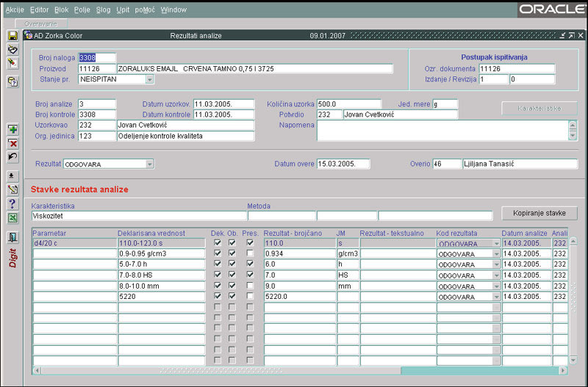
Task: Open the Slog menu
Action: pos(104,10)
